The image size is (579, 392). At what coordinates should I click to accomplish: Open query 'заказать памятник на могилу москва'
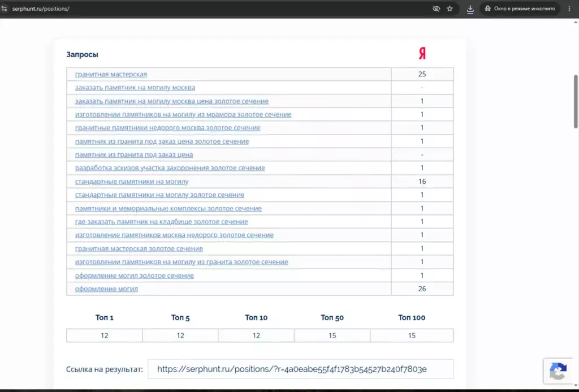click(x=135, y=88)
